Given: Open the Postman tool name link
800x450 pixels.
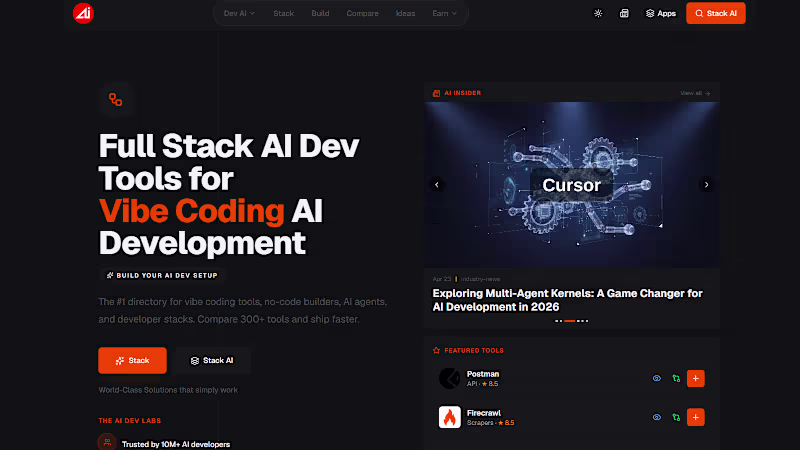Looking at the screenshot, I should click(x=483, y=374).
